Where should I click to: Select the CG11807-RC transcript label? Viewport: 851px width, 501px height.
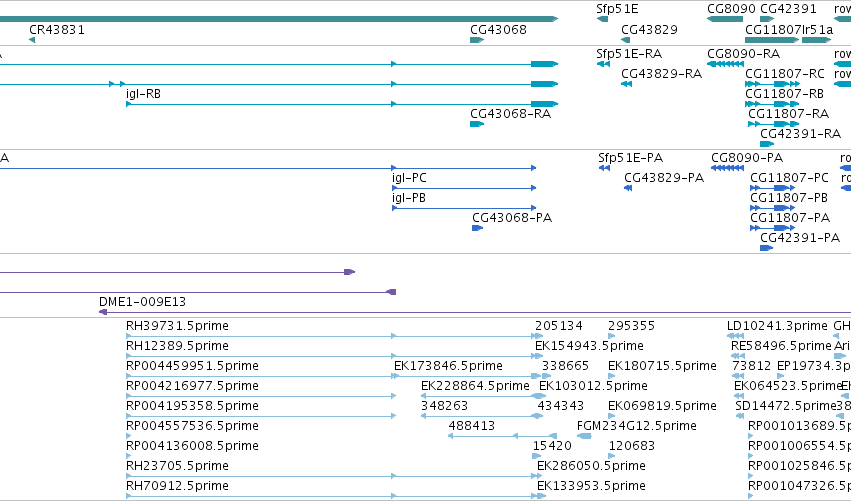coord(785,74)
